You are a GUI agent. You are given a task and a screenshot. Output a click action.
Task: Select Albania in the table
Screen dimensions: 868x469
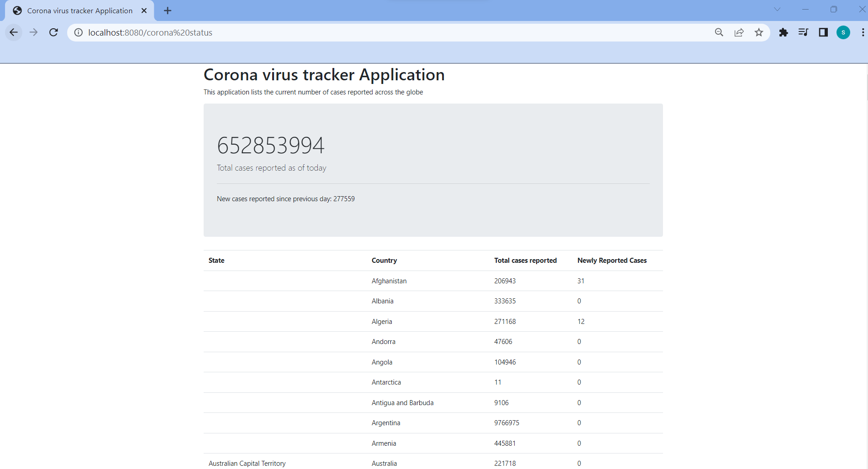383,301
